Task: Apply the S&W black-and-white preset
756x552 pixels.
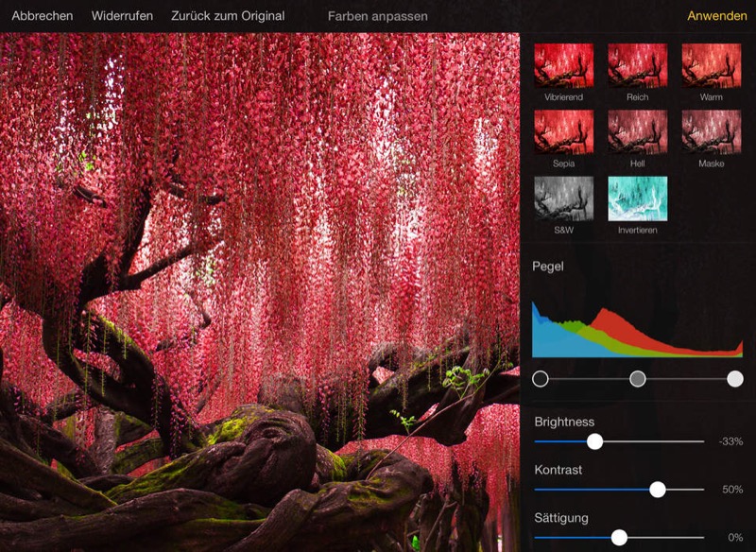Action: click(x=563, y=198)
